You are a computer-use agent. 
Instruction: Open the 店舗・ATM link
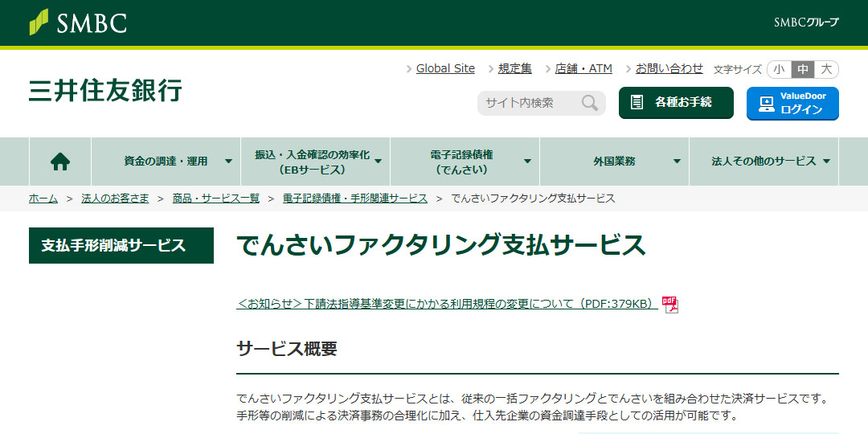pos(583,68)
